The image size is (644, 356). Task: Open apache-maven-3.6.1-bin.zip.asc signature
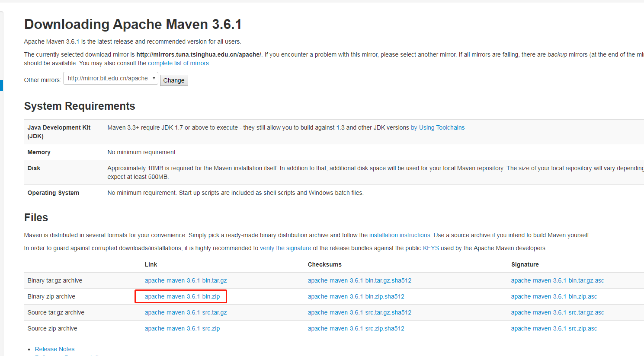tap(554, 296)
